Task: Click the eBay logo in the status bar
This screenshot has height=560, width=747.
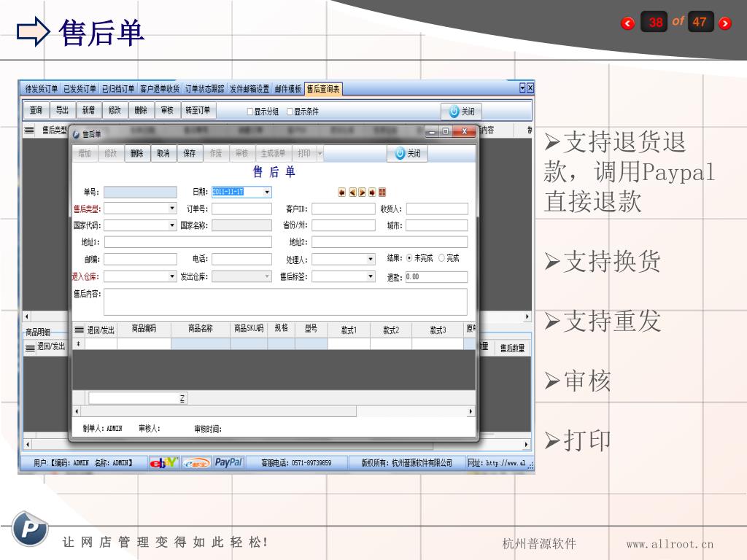Action: [163, 462]
